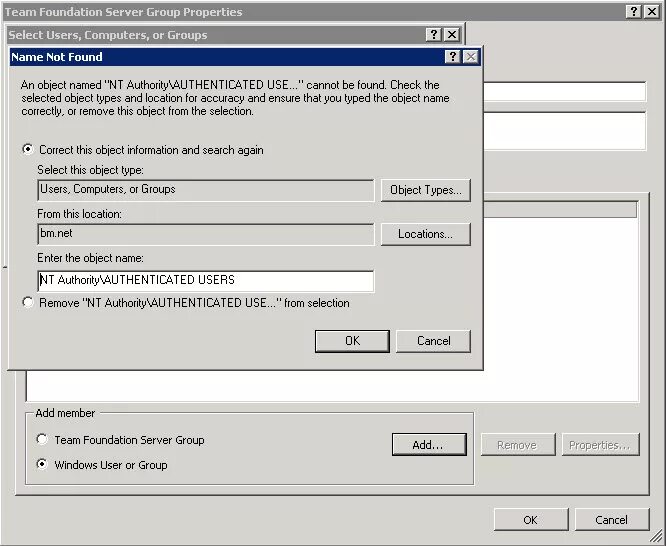The width and height of the screenshot is (666, 546).
Task: Click the Properties... button
Action: click(600, 444)
